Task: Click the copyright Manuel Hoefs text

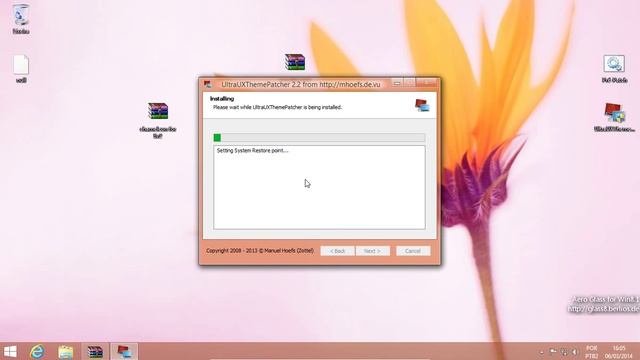Action: pos(260,251)
